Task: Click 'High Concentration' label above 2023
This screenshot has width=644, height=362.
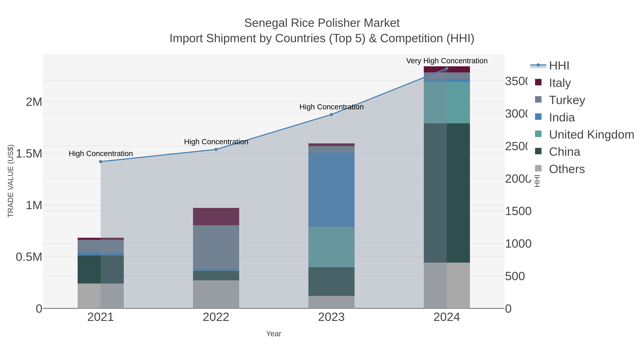Action: (x=331, y=107)
